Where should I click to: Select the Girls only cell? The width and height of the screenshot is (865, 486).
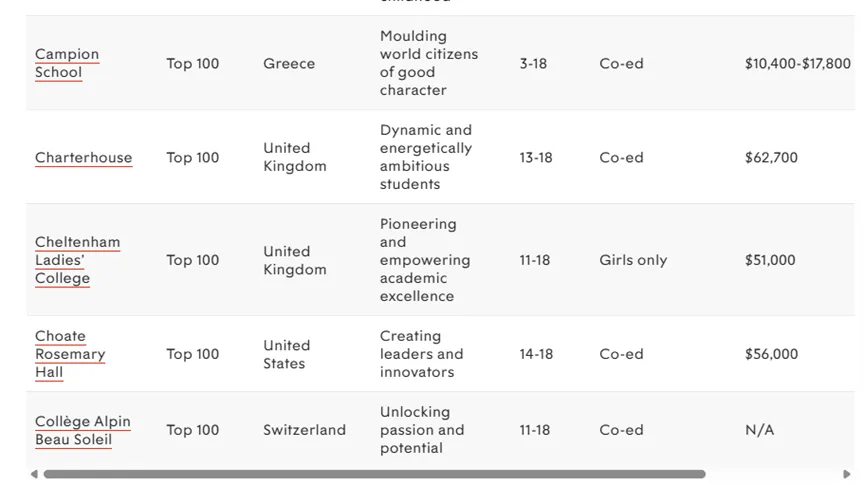pos(633,260)
